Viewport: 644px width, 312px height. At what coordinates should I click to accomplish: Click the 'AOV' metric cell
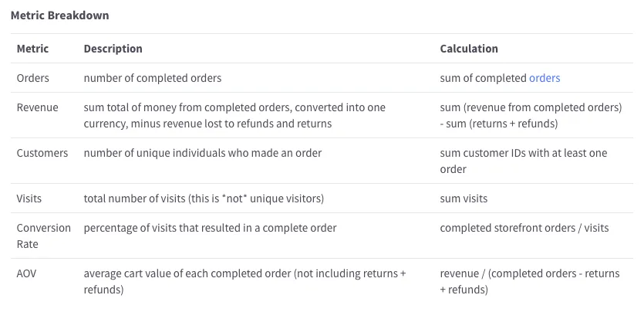click(x=27, y=273)
